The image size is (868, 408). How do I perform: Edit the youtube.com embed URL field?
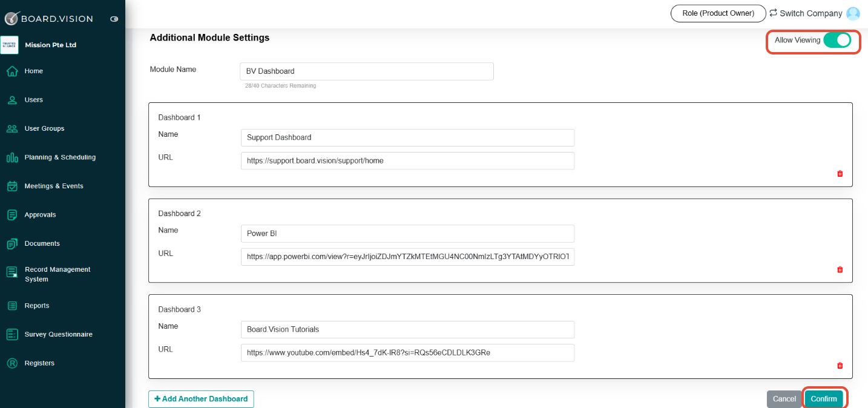407,352
